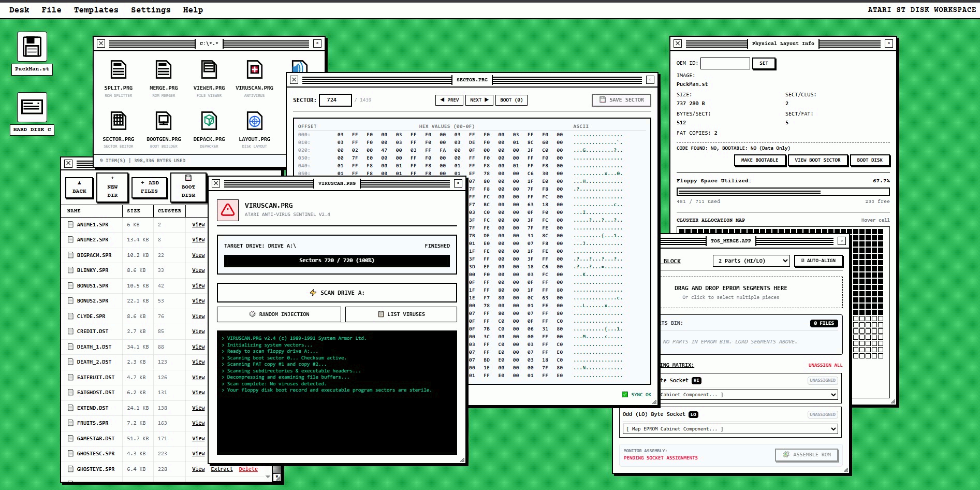Click the file icon beside GAMESTAR.DST
The image size is (980, 490).
click(x=70, y=438)
